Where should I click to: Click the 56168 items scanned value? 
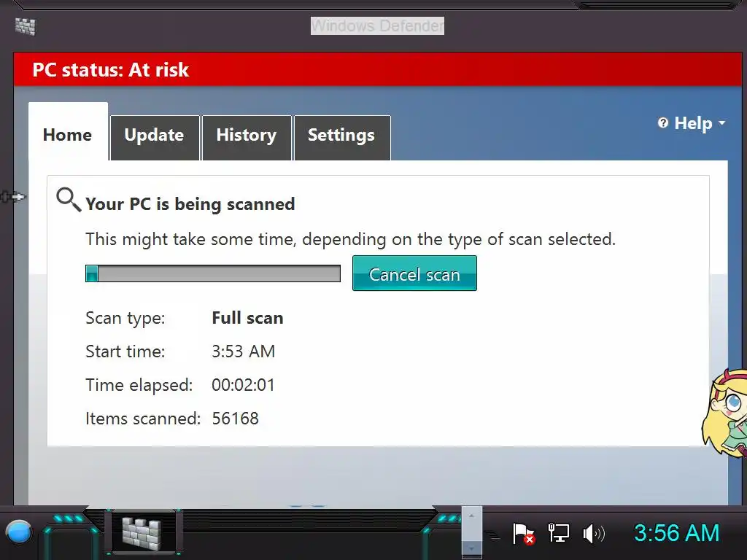[236, 418]
